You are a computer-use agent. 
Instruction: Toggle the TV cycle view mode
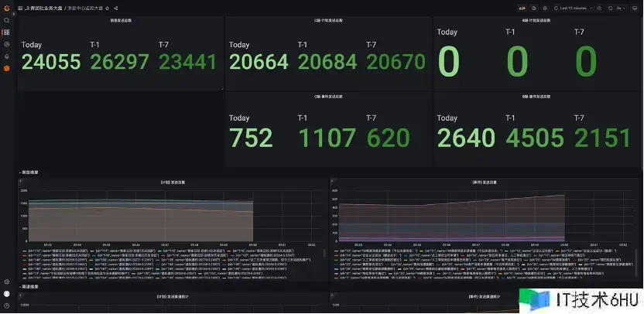(x=636, y=8)
